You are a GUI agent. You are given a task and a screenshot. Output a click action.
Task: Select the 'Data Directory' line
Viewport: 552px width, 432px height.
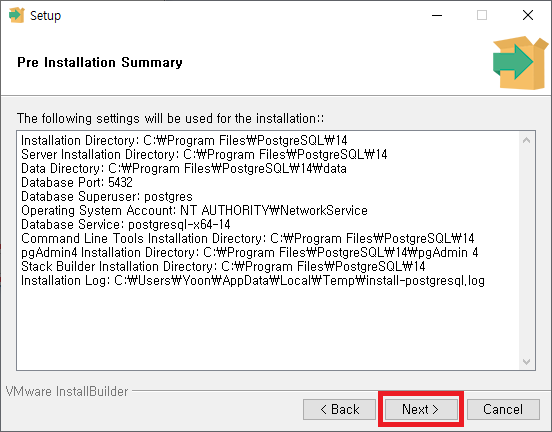click(184, 168)
